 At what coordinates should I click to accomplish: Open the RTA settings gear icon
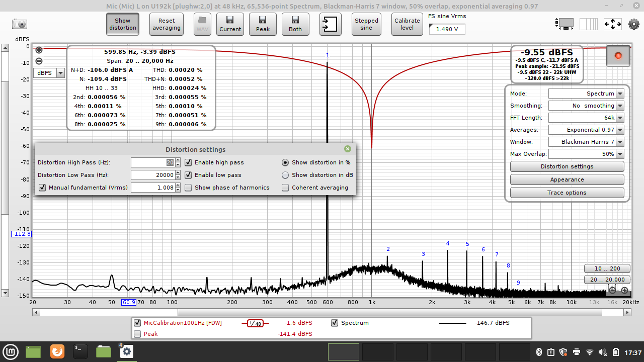coord(634,24)
